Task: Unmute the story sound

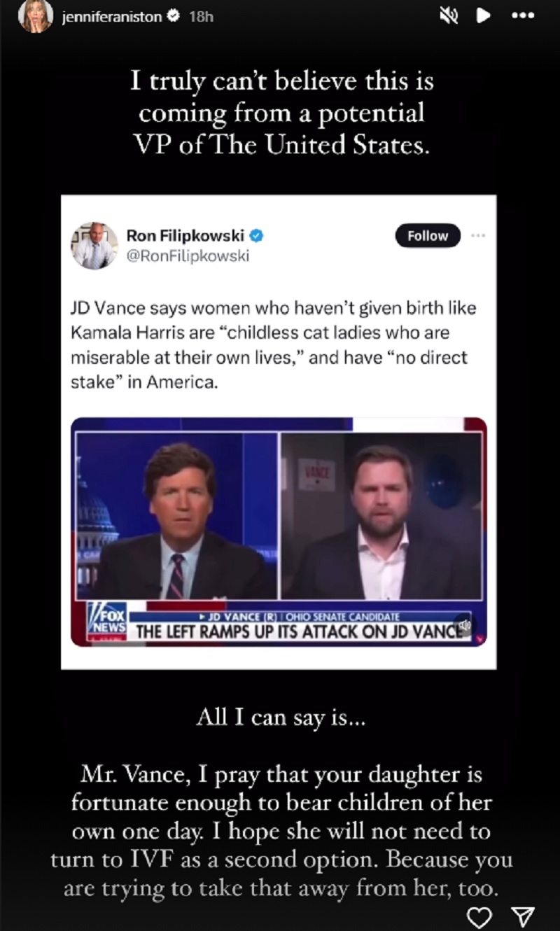Action: [x=449, y=17]
